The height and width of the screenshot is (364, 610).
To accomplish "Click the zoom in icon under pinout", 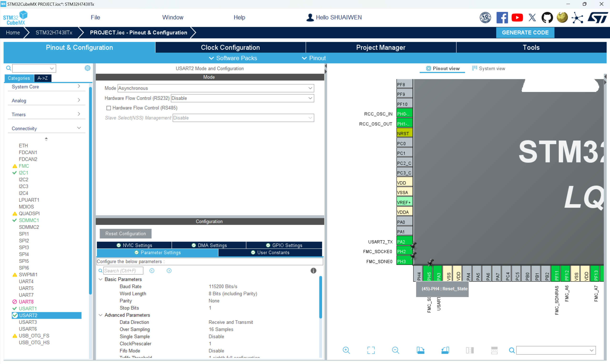I will [346, 350].
